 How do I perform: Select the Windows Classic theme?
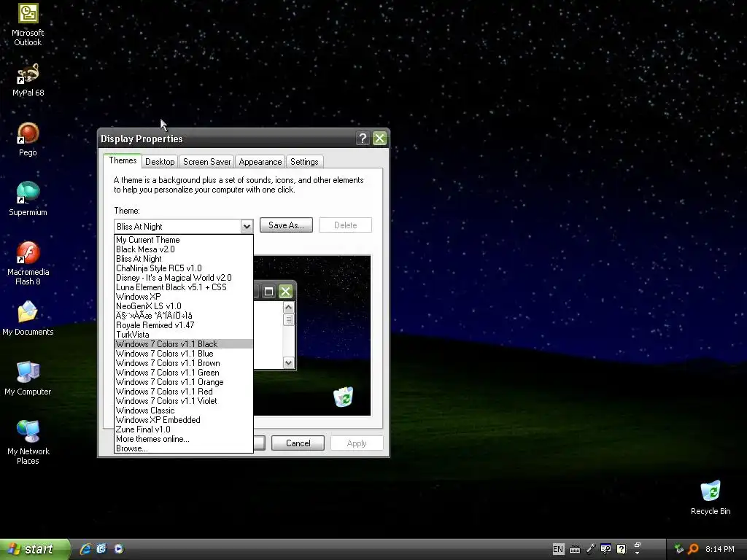click(x=183, y=411)
